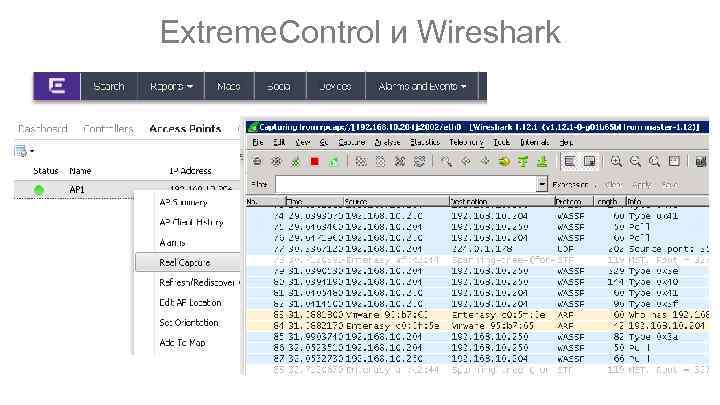The image size is (720, 405).
Task: Click inside the Wireshark filter field
Action: pyautogui.click(x=406, y=185)
